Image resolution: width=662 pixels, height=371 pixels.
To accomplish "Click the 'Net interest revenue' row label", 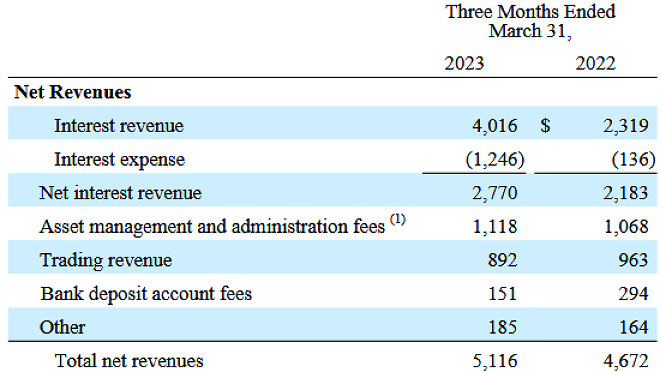I will pyautogui.click(x=120, y=193).
